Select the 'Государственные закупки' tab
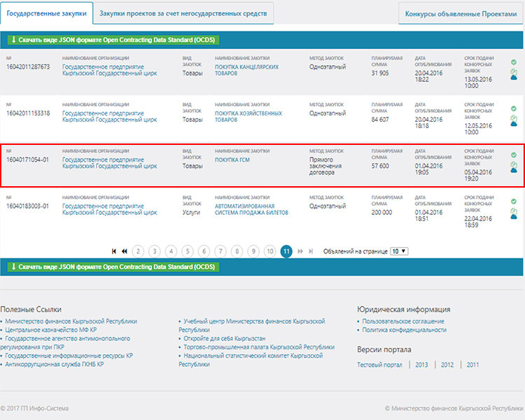This screenshot has height=420, width=525. [46, 13]
